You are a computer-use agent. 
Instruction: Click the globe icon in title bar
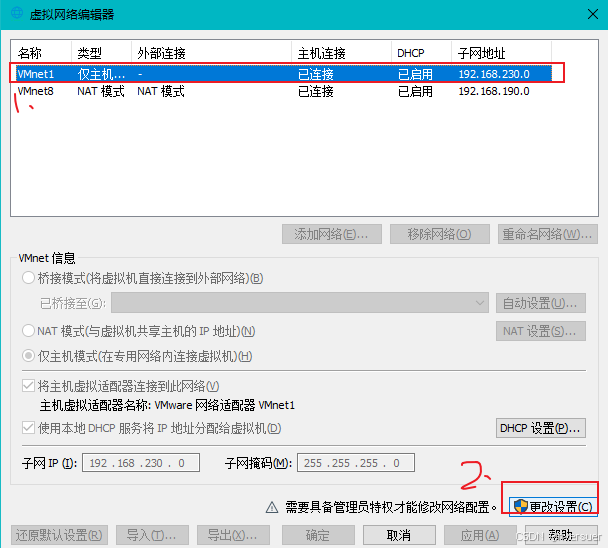16,13
